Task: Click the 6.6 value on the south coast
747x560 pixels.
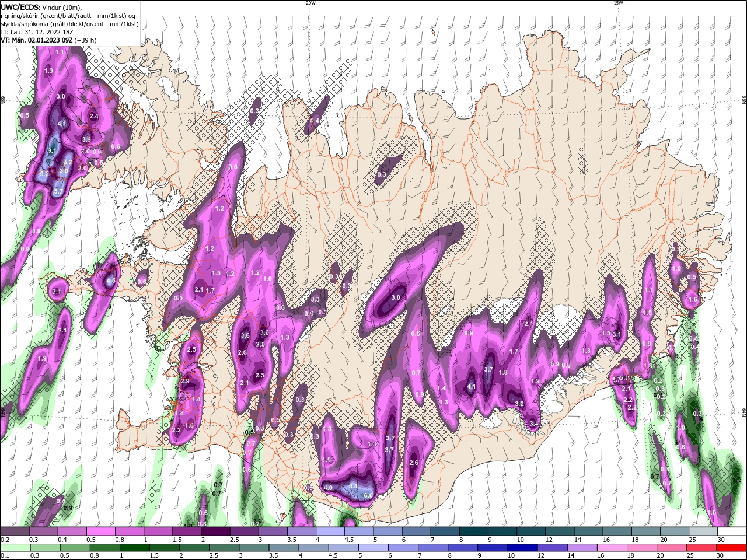Action: [x=368, y=495]
